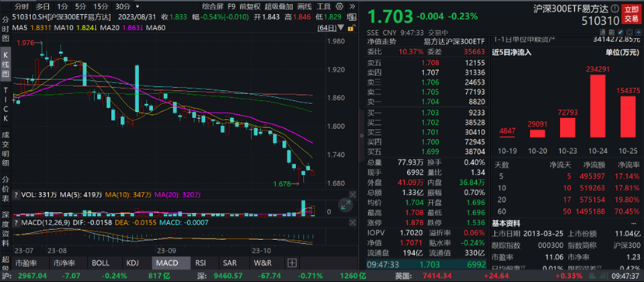Click the 卖五 price 1.708
The width and height of the screenshot is (644, 282).
[430, 63]
